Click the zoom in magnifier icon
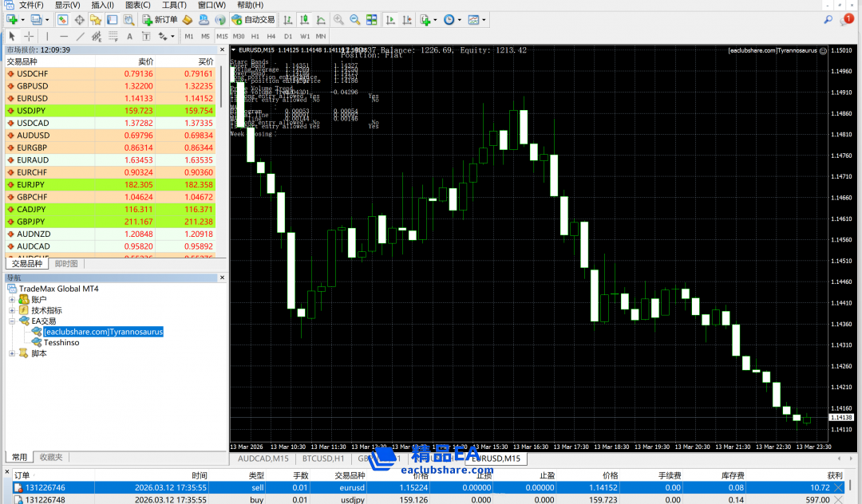The width and height of the screenshot is (862, 504). coord(338,19)
